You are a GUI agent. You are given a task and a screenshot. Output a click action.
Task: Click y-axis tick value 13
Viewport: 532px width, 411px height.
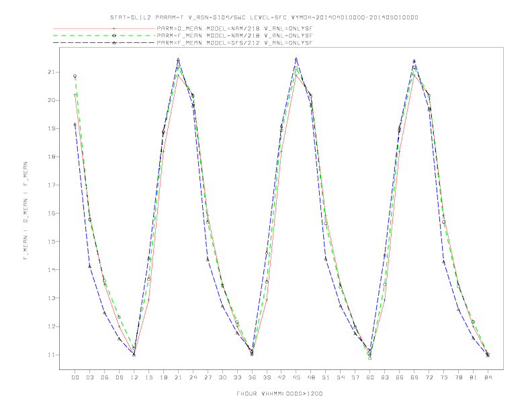pos(51,298)
